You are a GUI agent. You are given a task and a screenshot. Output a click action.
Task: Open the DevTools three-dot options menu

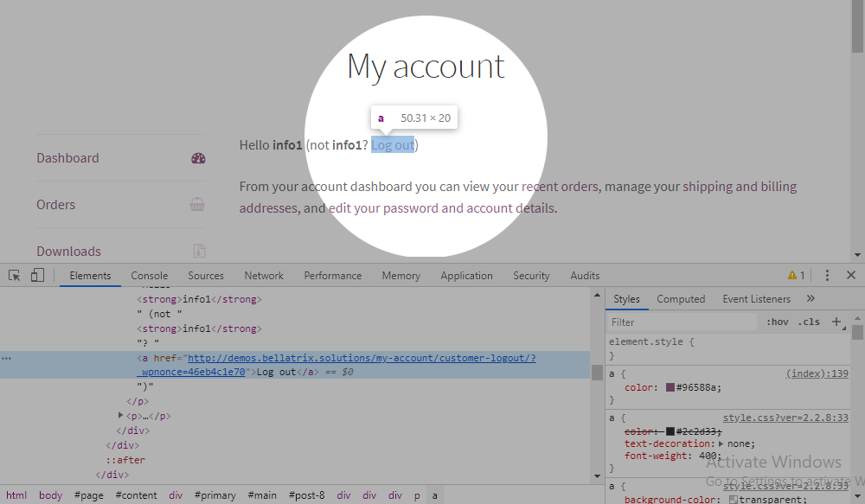pos(826,275)
